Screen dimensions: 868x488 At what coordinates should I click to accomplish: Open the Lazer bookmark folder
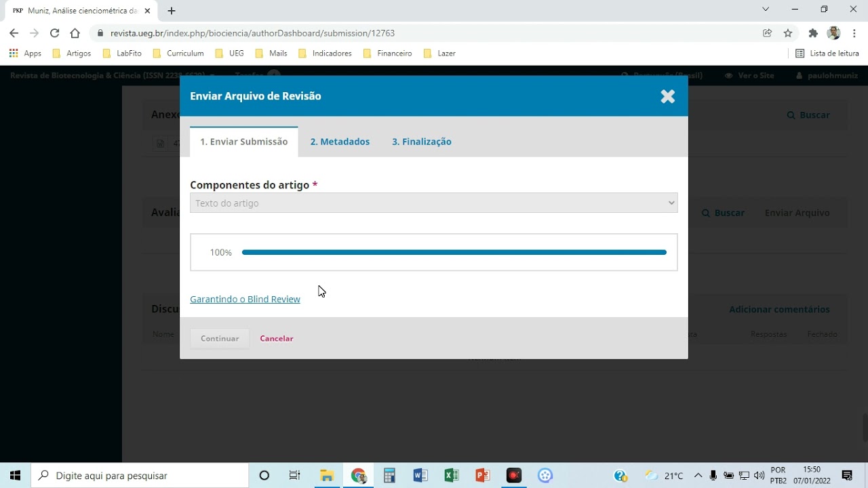pos(439,53)
